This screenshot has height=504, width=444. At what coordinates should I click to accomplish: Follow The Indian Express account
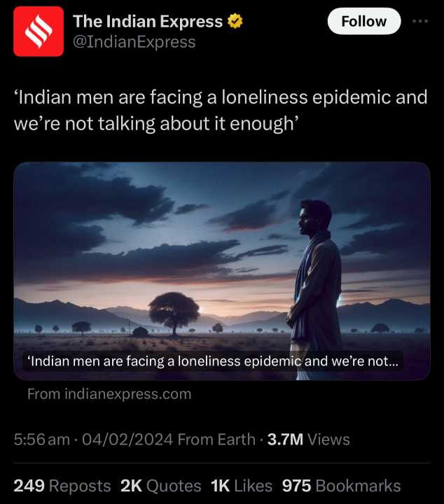click(x=364, y=21)
